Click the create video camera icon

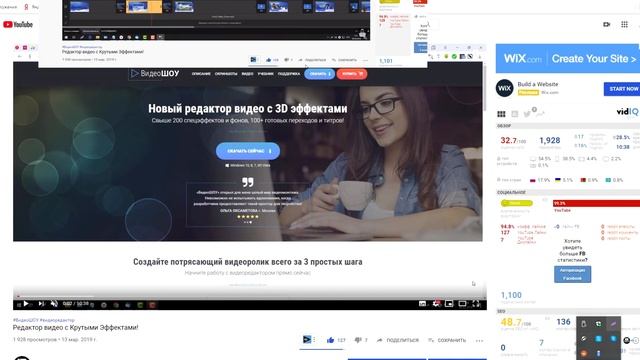(x=607, y=24)
